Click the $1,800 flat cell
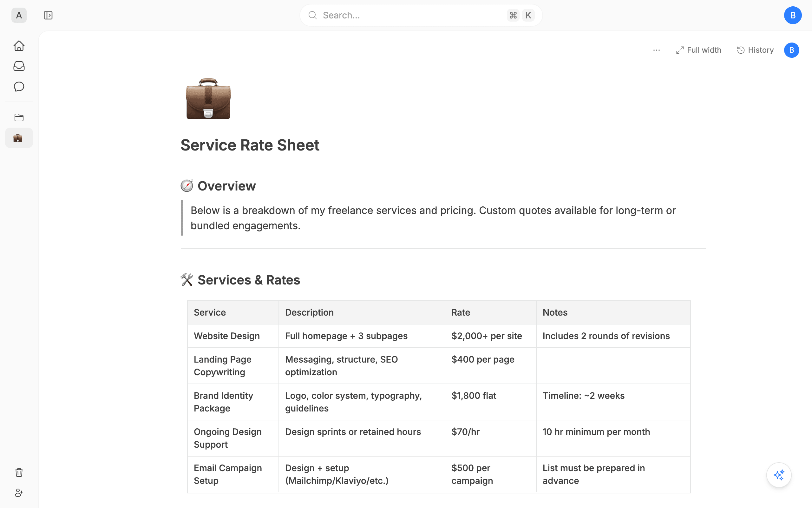This screenshot has width=812, height=508. (490, 402)
